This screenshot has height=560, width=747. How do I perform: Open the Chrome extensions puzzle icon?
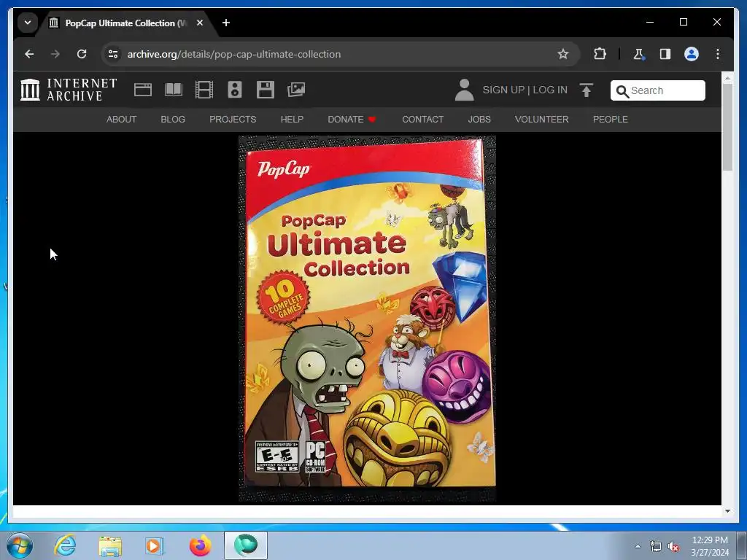click(600, 54)
